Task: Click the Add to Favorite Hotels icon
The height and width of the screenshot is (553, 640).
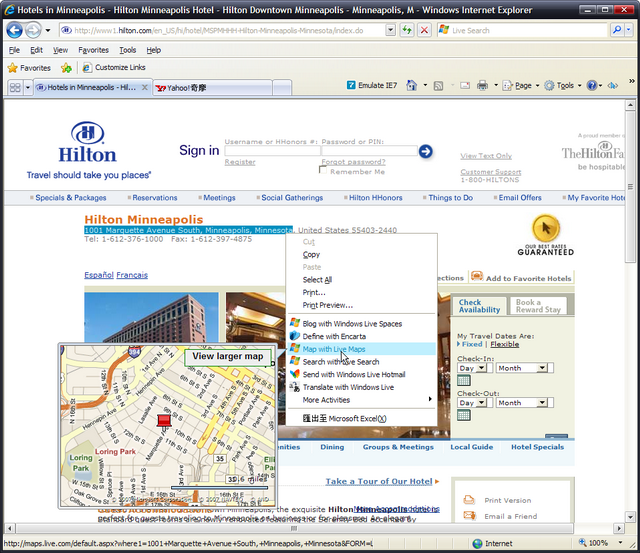Action: click(x=477, y=276)
